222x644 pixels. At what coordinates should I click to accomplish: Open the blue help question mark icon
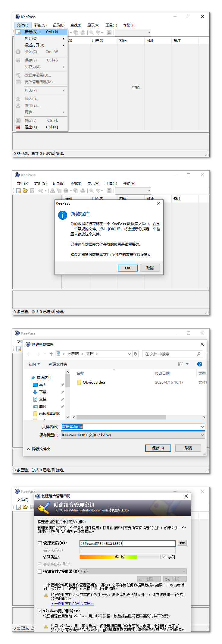point(199,364)
